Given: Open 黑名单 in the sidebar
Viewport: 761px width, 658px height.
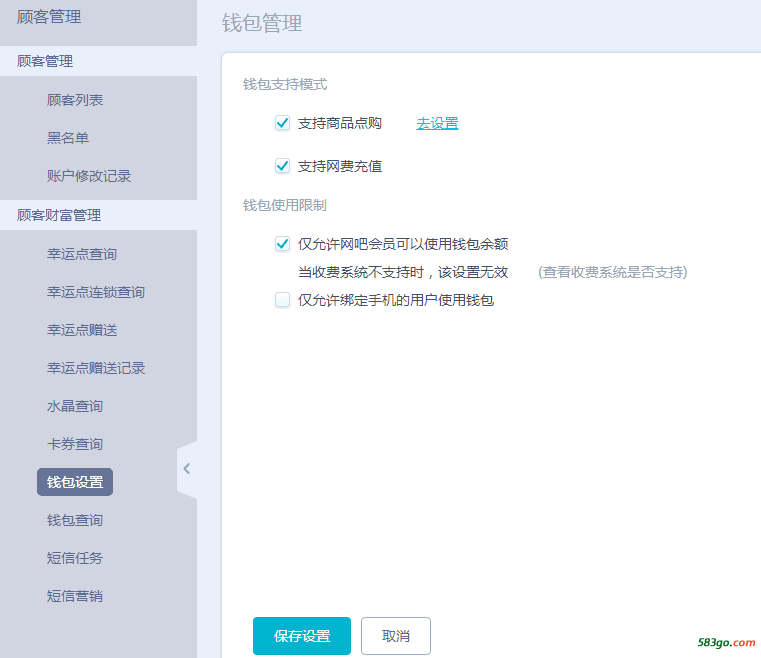Looking at the screenshot, I should (x=68, y=138).
